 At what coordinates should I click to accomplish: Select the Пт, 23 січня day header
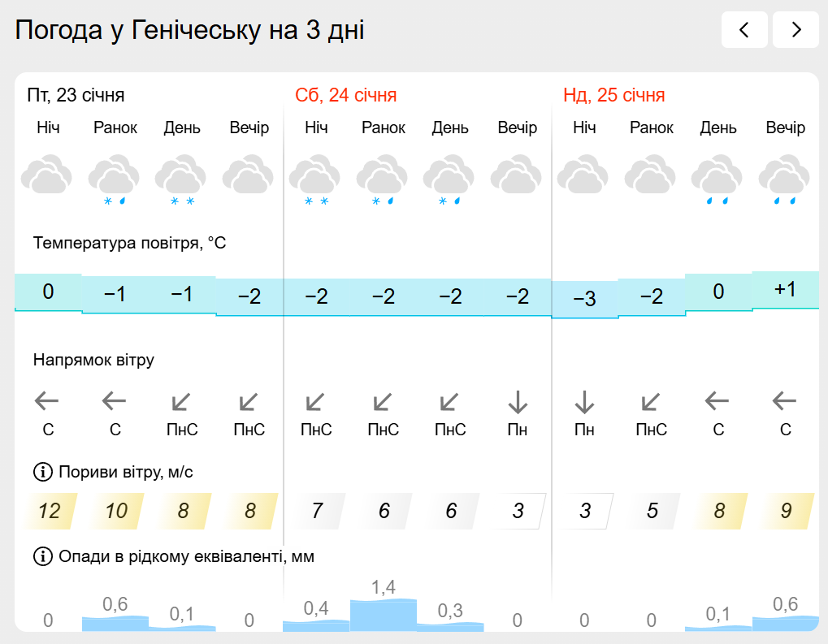click(x=76, y=96)
